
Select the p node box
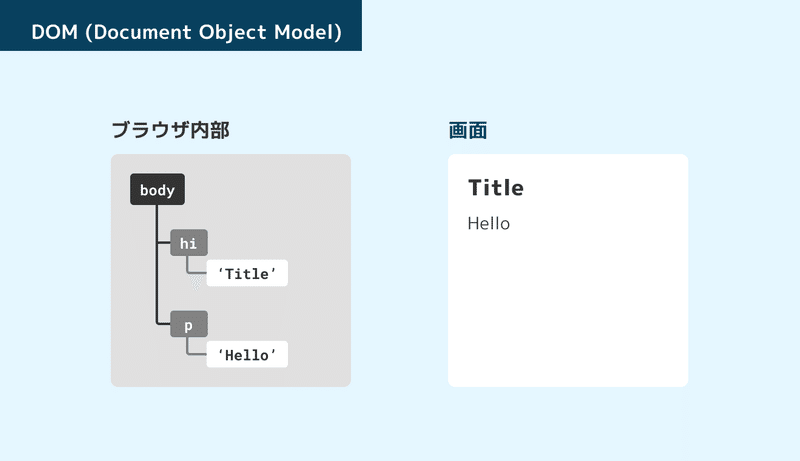[189, 324]
